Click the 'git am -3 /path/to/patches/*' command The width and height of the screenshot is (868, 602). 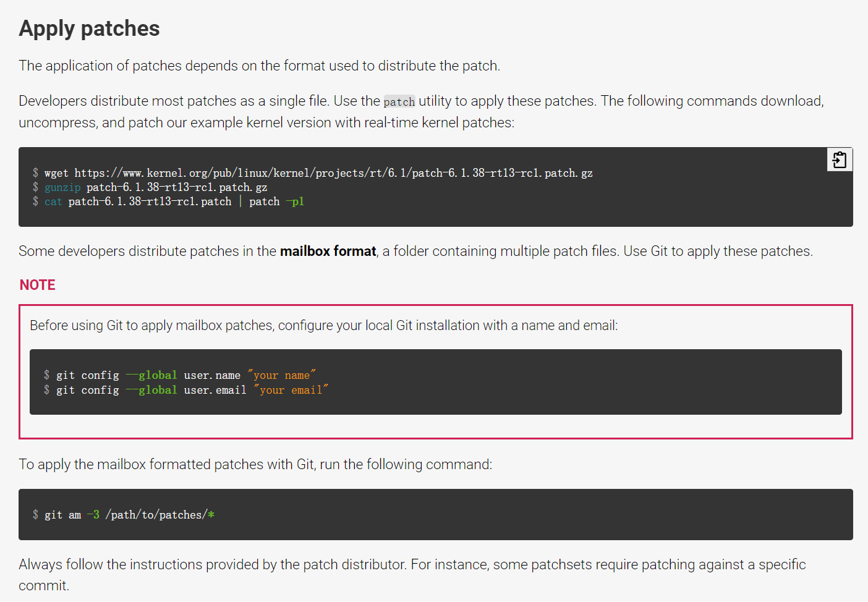pyautogui.click(x=124, y=515)
